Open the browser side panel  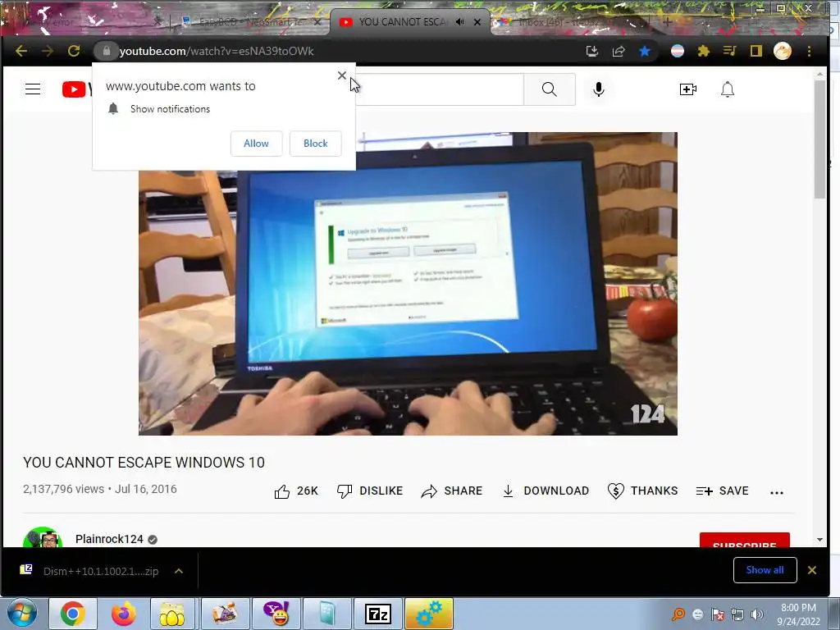(x=756, y=51)
